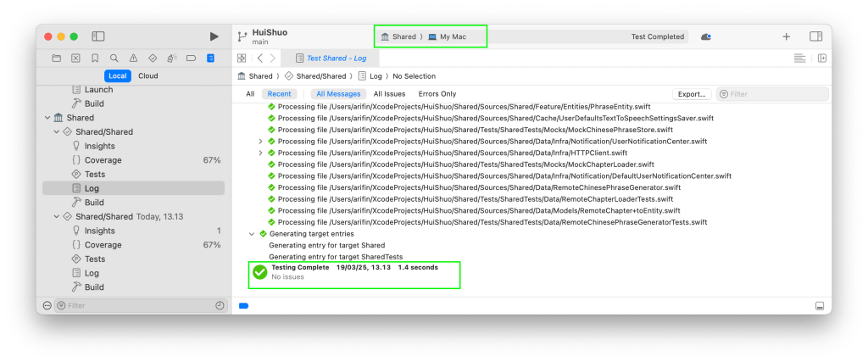868x362 pixels.
Task: Click the log Filter text field
Action: [x=771, y=94]
